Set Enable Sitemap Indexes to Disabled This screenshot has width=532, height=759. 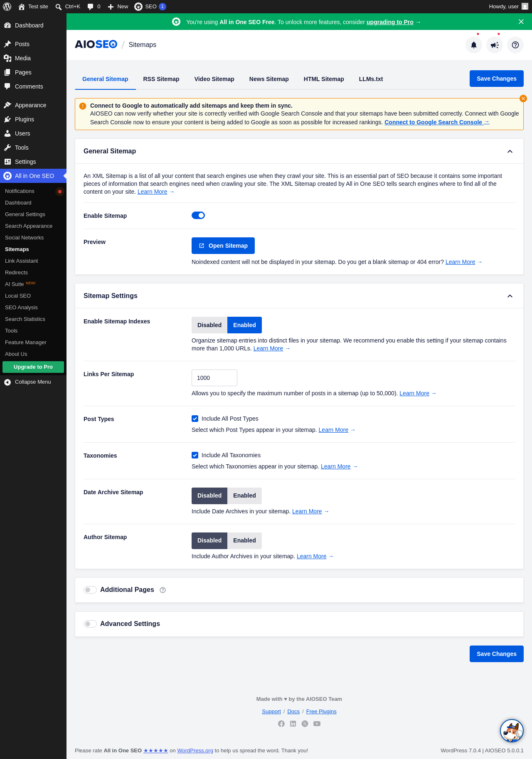click(209, 325)
